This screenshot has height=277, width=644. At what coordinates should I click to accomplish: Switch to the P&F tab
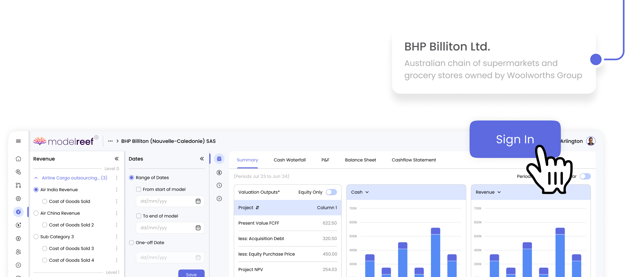click(325, 160)
